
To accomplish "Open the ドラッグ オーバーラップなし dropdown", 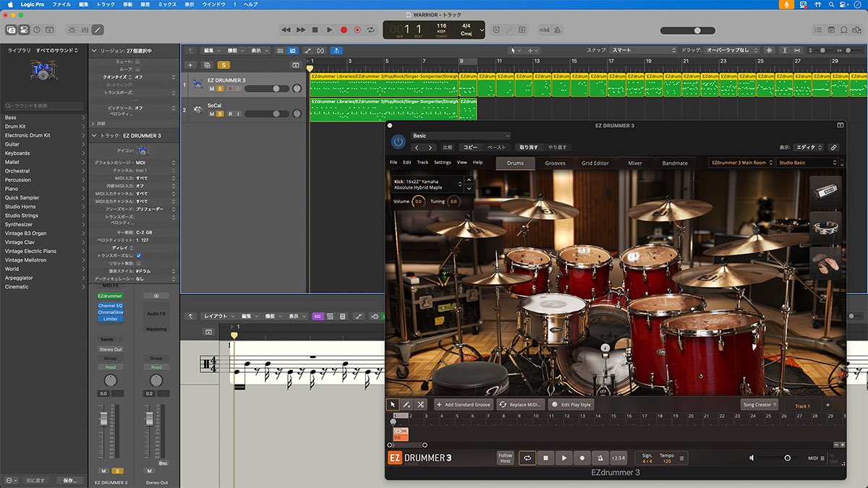I will tap(732, 51).
